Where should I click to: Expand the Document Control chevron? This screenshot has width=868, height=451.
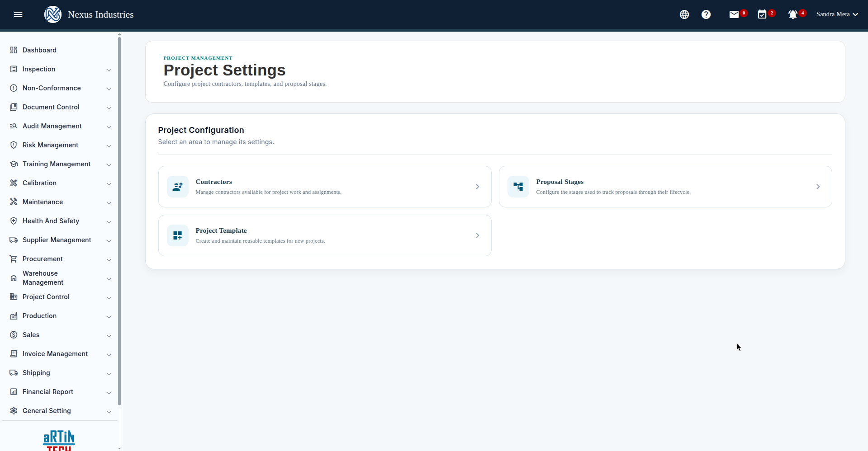click(x=109, y=108)
